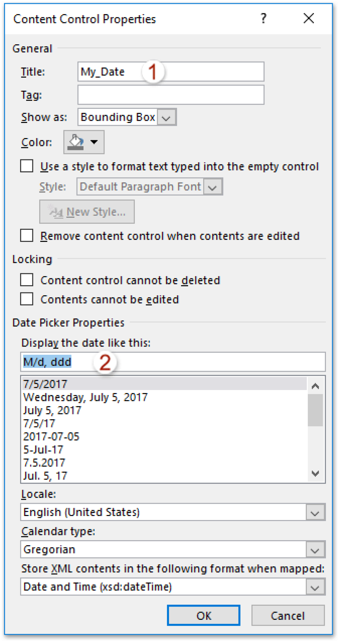Click the Tag input field
Viewport: 341px width, 644px height.
click(170, 94)
